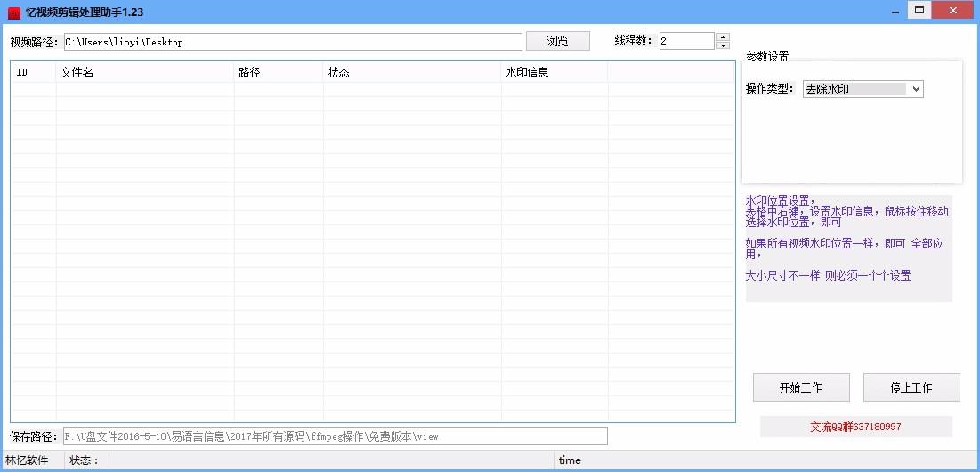Image resolution: width=980 pixels, height=472 pixels.
Task: Minimize the window
Action: pyautogui.click(x=895, y=10)
